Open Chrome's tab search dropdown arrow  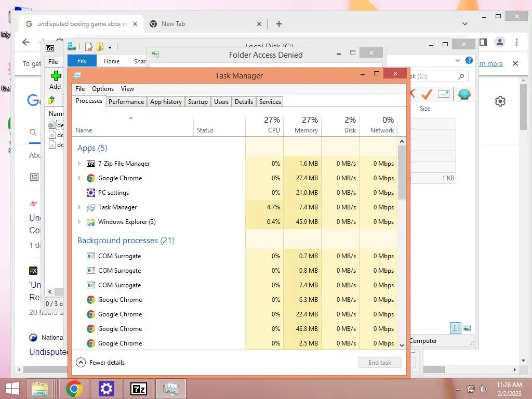pos(465,24)
